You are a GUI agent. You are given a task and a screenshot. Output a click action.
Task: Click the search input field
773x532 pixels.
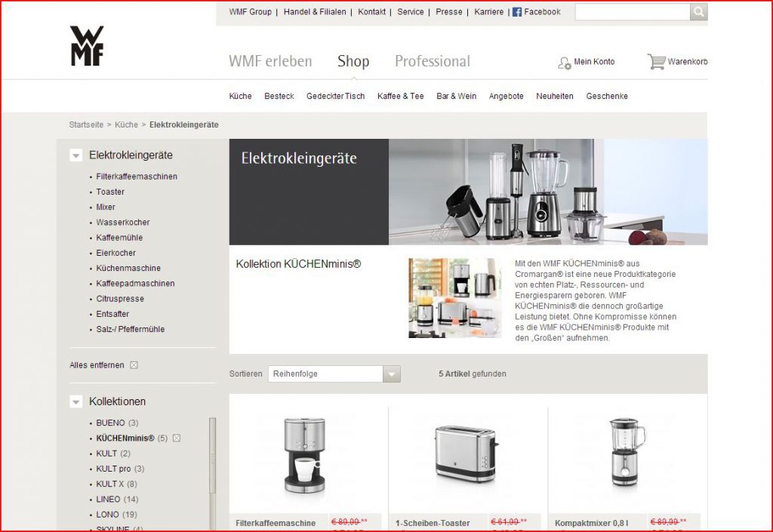(632, 12)
